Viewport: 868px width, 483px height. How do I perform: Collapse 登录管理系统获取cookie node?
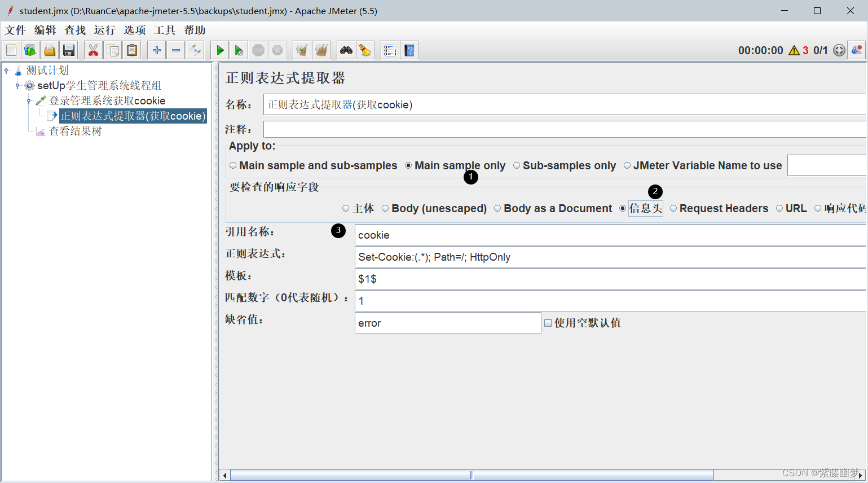[29, 101]
